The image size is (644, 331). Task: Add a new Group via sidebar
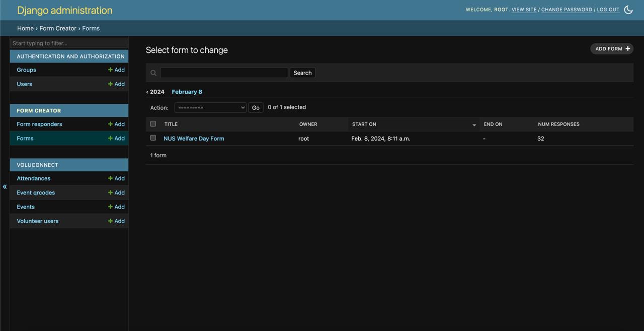(x=116, y=70)
